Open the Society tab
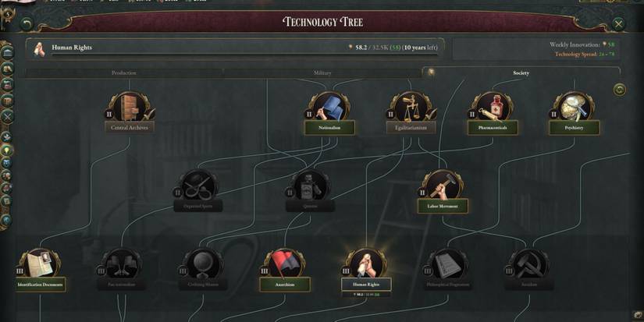 click(521, 73)
